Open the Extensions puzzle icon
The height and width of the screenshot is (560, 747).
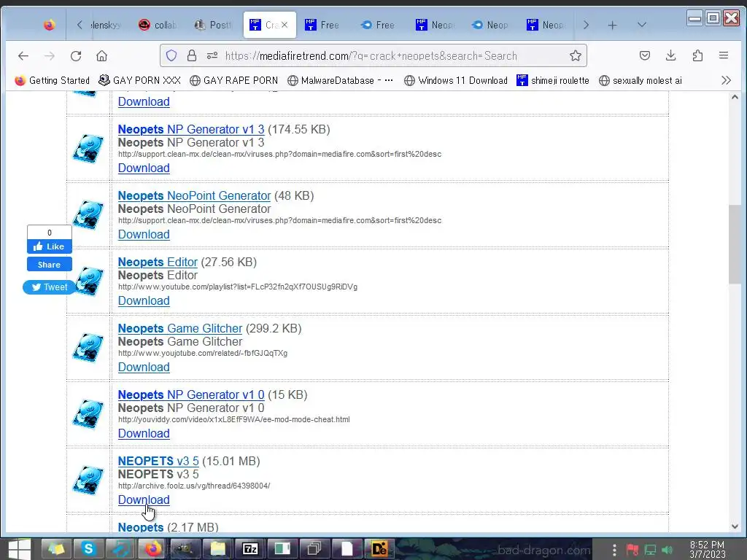coord(697,55)
